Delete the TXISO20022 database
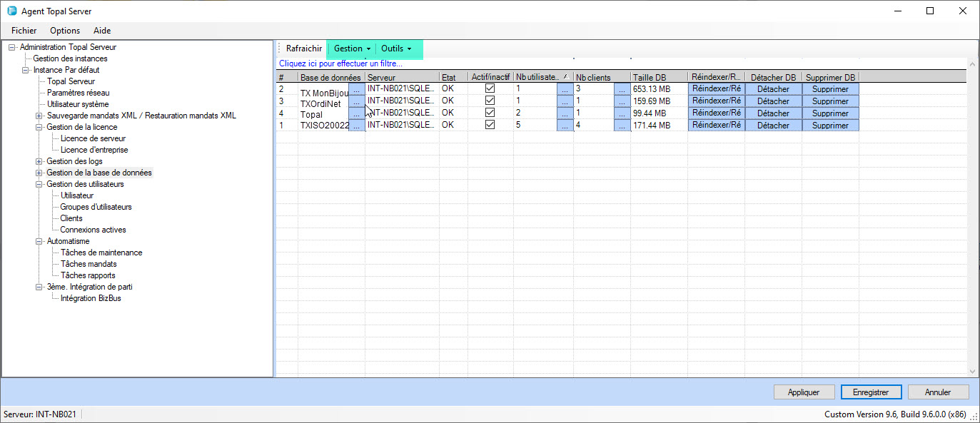Screen dimensions: 980x423 830,126
